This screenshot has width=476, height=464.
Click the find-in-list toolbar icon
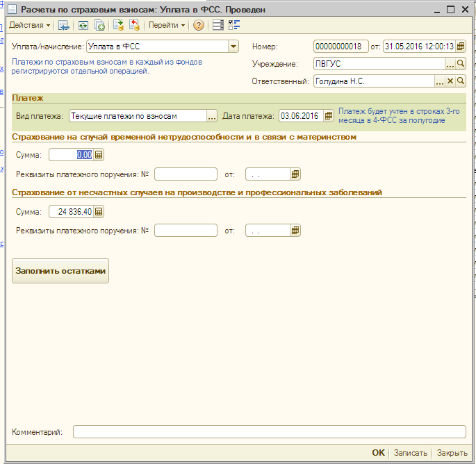point(64,26)
